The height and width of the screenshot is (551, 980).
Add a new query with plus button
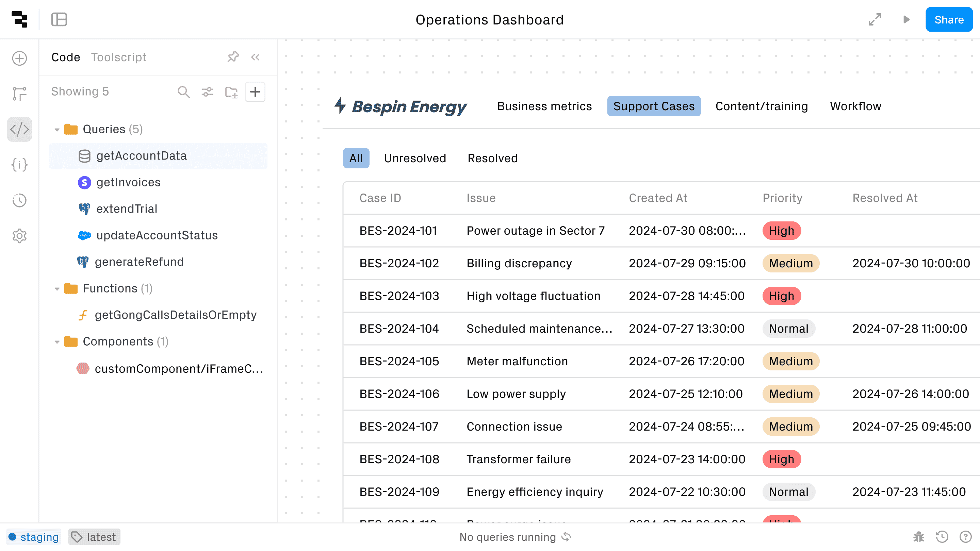tap(255, 91)
